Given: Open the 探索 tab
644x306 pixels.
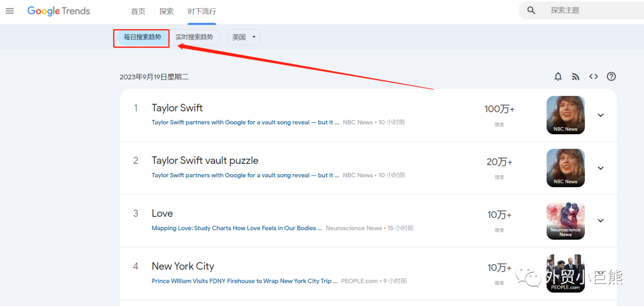Looking at the screenshot, I should coord(167,11).
